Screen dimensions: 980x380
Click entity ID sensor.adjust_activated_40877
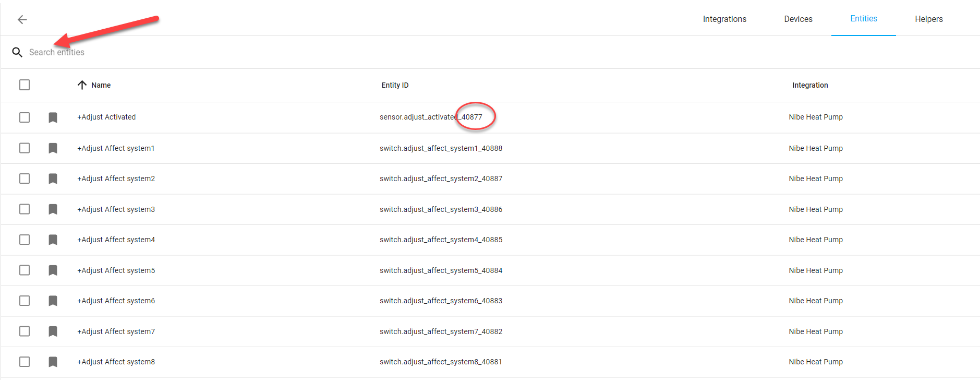pyautogui.click(x=431, y=117)
